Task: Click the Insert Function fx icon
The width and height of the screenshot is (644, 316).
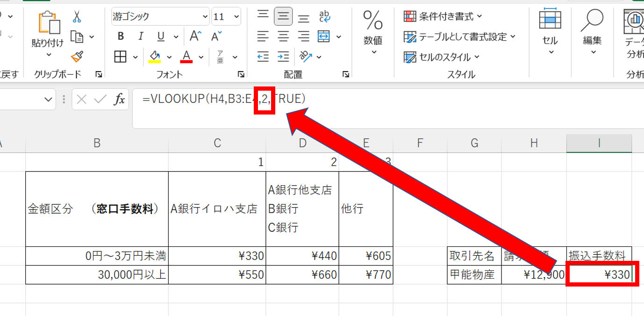Action: click(120, 99)
